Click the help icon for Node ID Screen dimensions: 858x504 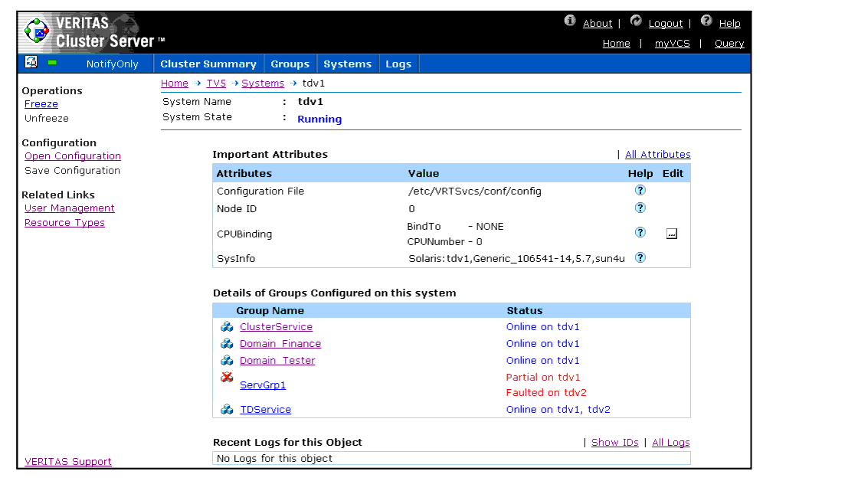(x=640, y=208)
